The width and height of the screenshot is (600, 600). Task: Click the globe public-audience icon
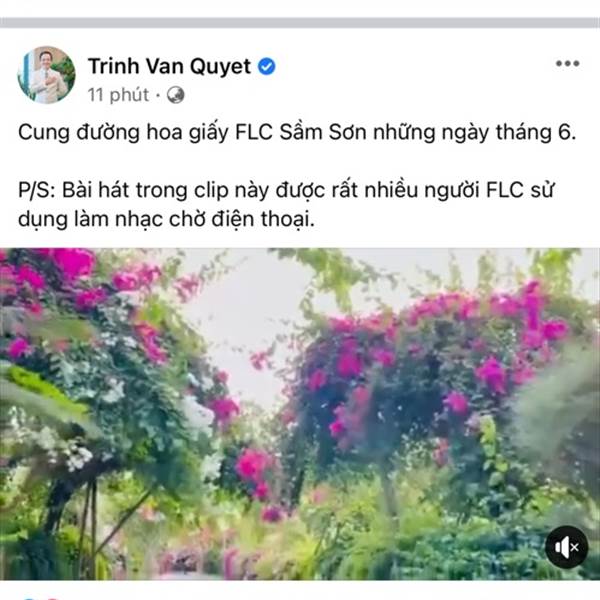(176, 95)
